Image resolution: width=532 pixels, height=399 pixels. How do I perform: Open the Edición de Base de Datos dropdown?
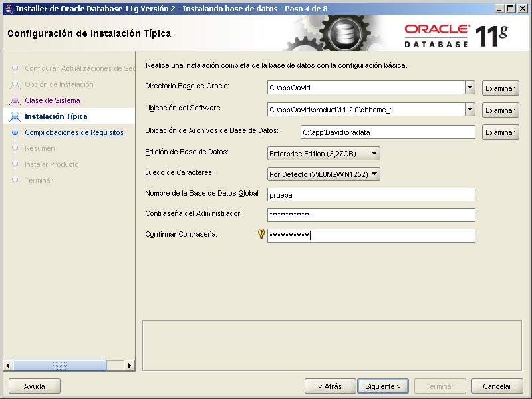324,154
